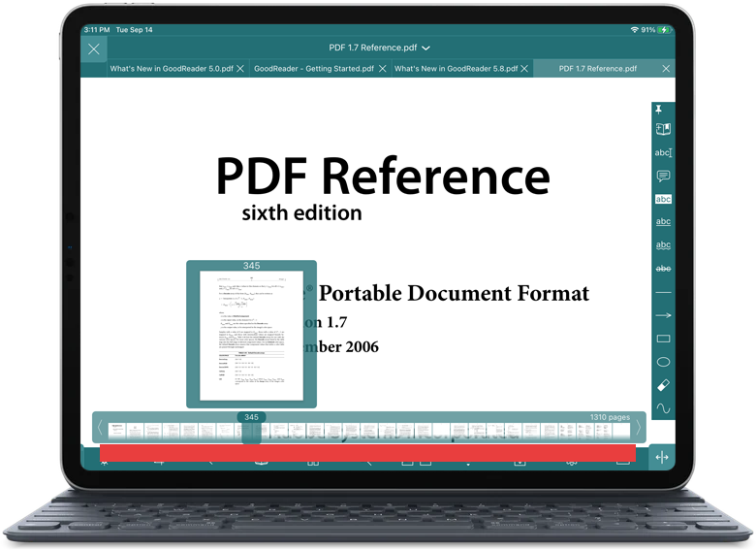Select the eraser tool
This screenshot has height=550, width=756.
[663, 385]
